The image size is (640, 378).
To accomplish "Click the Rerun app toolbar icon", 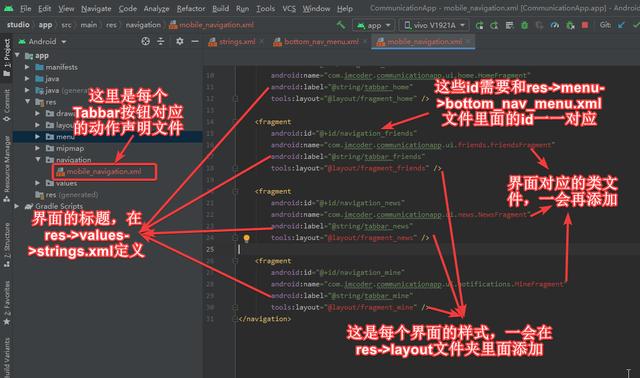I will [479, 25].
